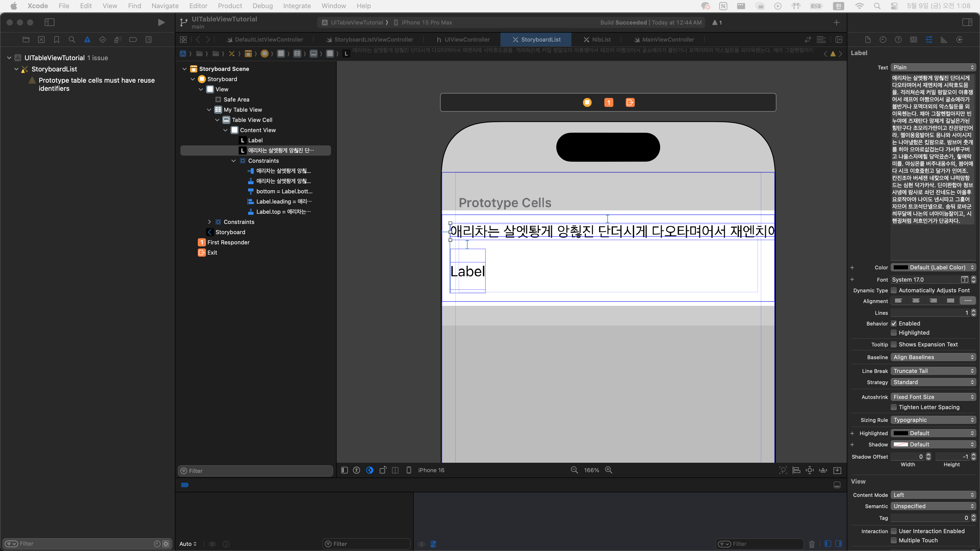Open related items grid menu
This screenshot has height=551, width=980.
point(183,40)
